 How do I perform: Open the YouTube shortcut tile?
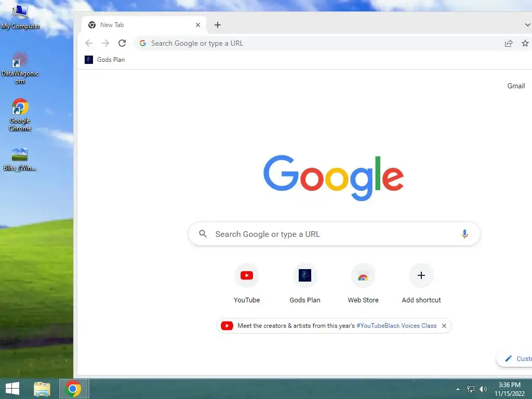point(247,284)
